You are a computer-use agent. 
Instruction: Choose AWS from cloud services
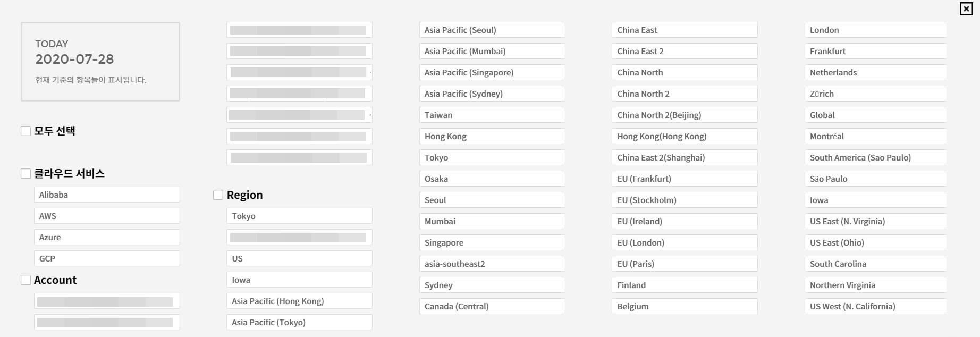[x=107, y=216]
